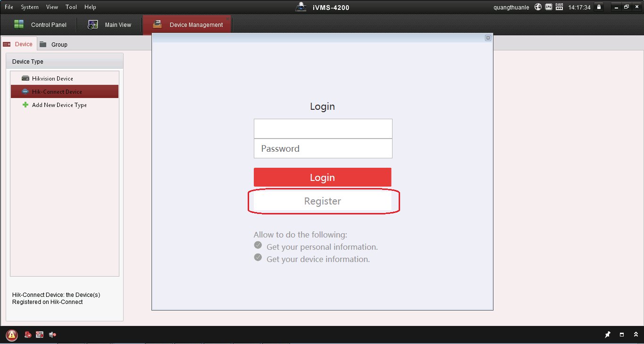
Task: Click the Password input field
Action: click(323, 148)
